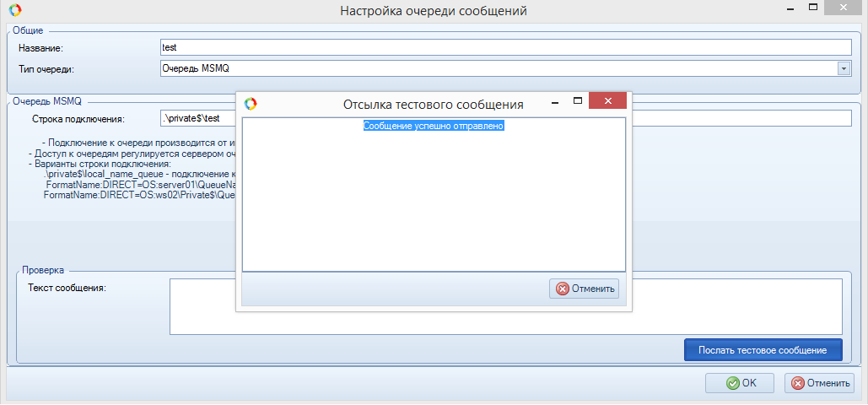Minimize the test message dialog
Image resolution: width=868 pixels, height=405 pixels.
tap(555, 100)
